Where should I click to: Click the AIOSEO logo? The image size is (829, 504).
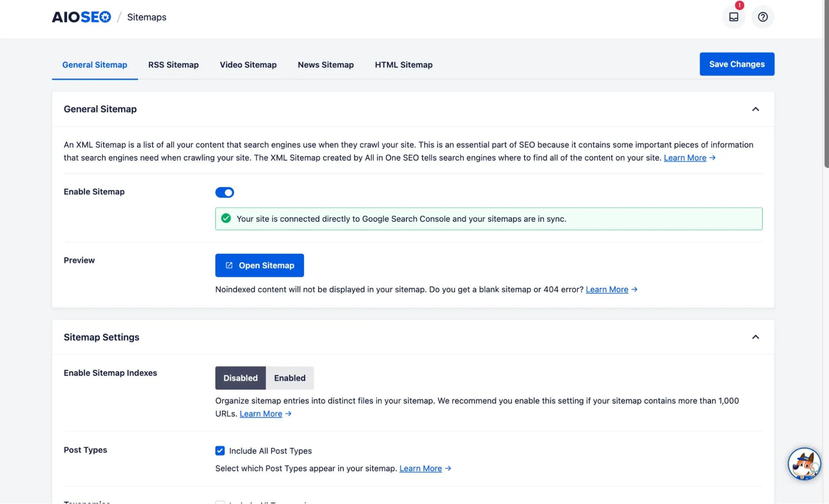81,17
